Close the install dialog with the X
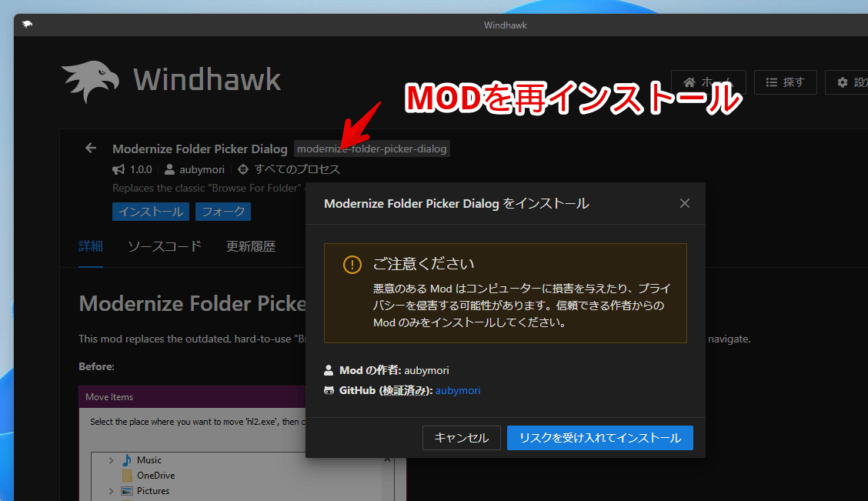 tap(685, 203)
